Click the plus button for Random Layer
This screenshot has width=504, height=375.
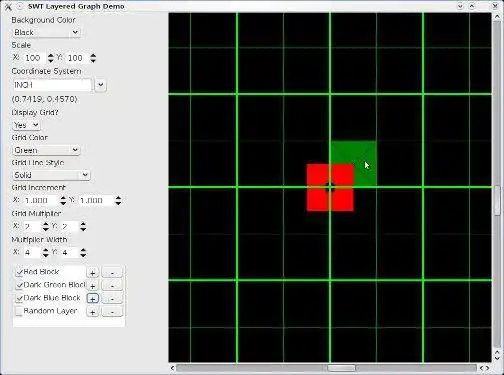[x=93, y=312]
